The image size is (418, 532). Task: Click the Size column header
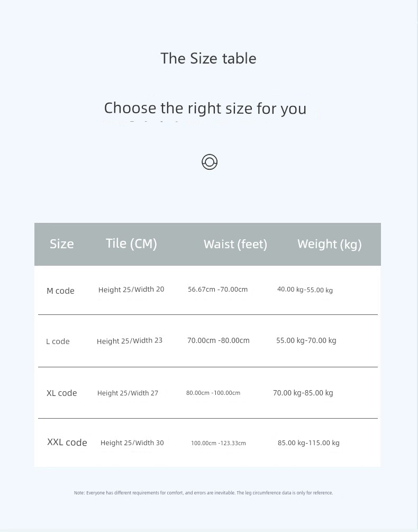62,244
